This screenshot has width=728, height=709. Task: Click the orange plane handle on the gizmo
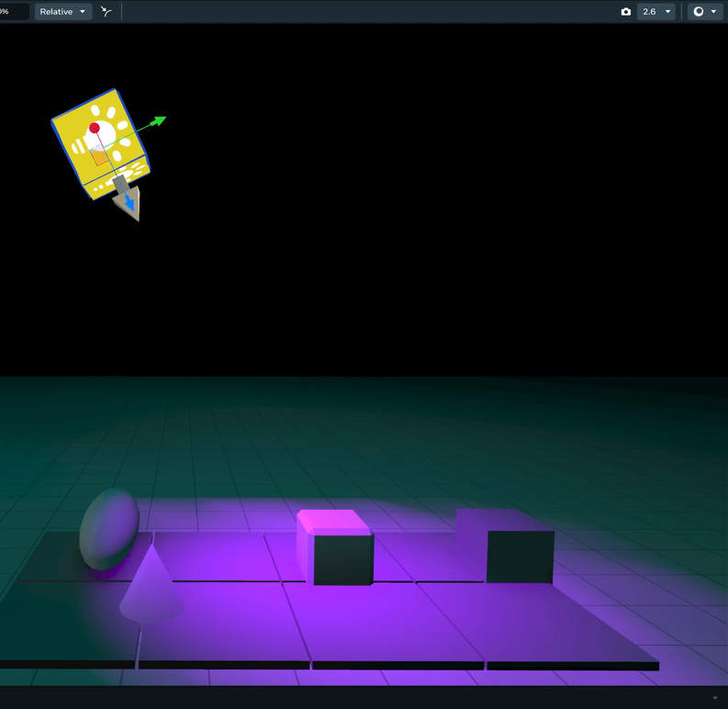[101, 158]
